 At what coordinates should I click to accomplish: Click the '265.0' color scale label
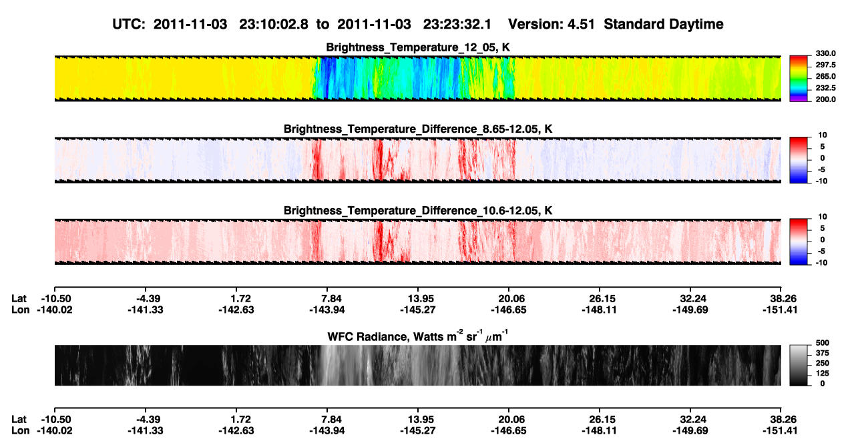tap(825, 77)
